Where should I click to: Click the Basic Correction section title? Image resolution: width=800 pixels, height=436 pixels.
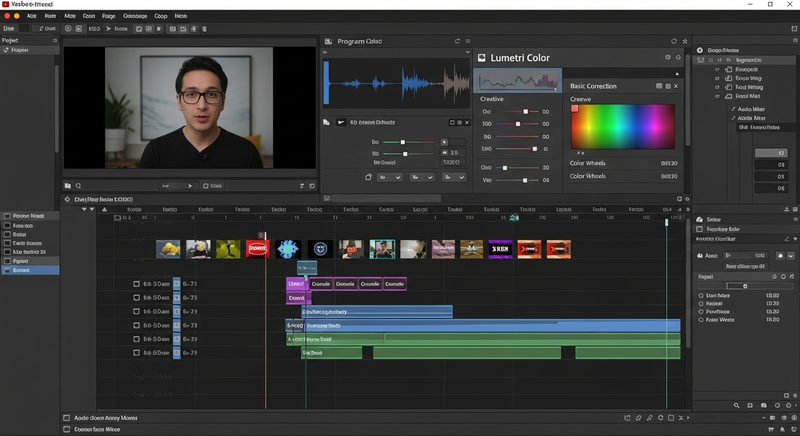pos(593,86)
